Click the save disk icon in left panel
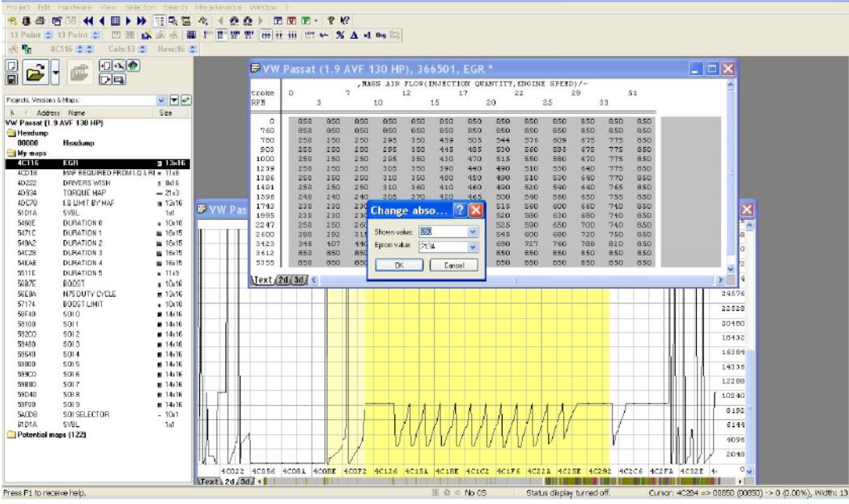 click(x=11, y=79)
